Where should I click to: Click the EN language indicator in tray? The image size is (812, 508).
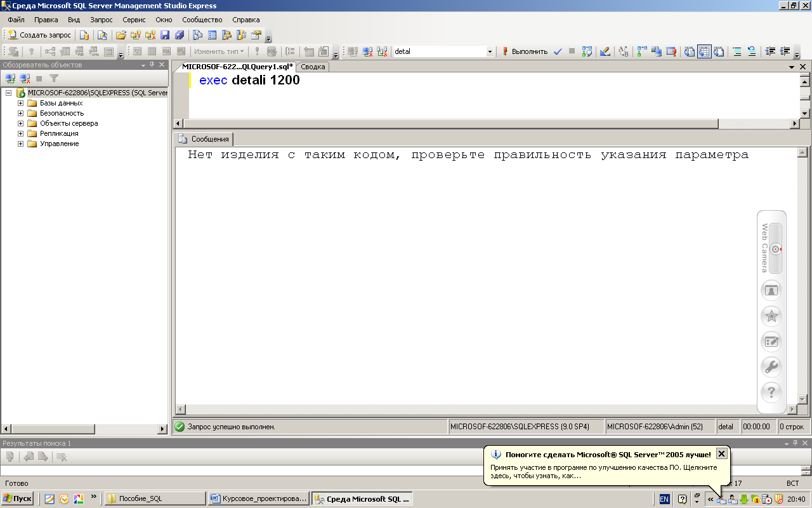(664, 499)
